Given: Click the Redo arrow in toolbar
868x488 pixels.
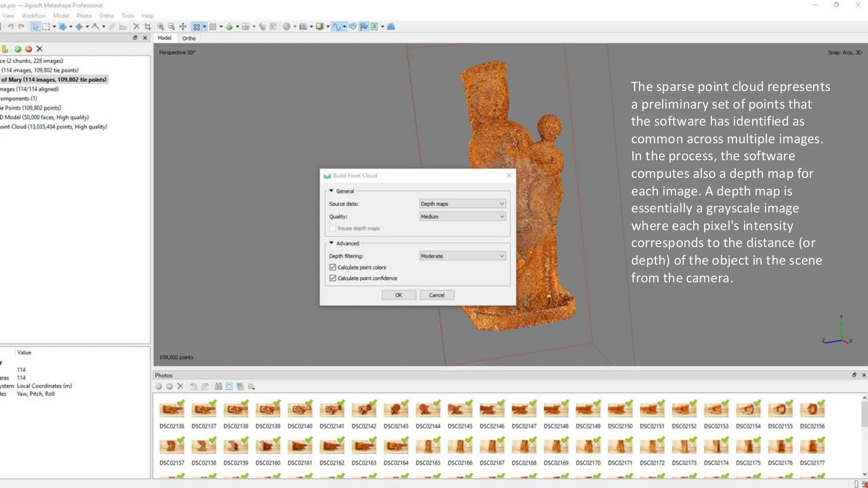Looking at the screenshot, I should [x=21, y=26].
